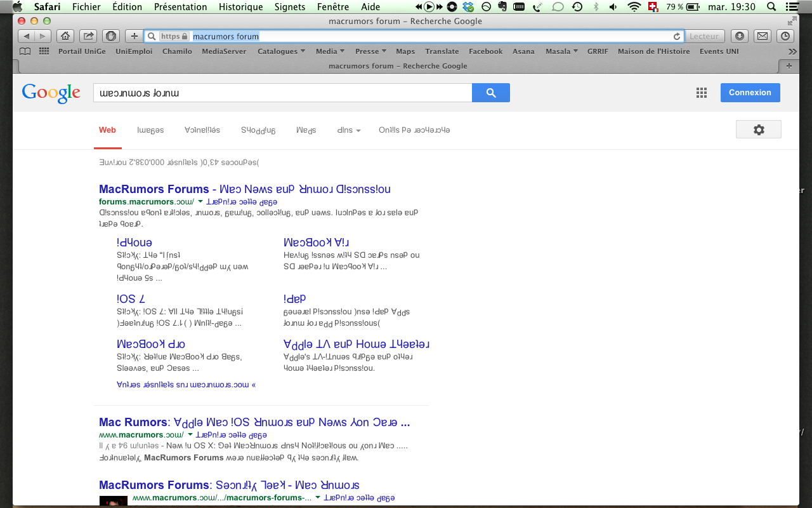Open the dropdown arrow next to forums.macrumors.com URL

200,202
